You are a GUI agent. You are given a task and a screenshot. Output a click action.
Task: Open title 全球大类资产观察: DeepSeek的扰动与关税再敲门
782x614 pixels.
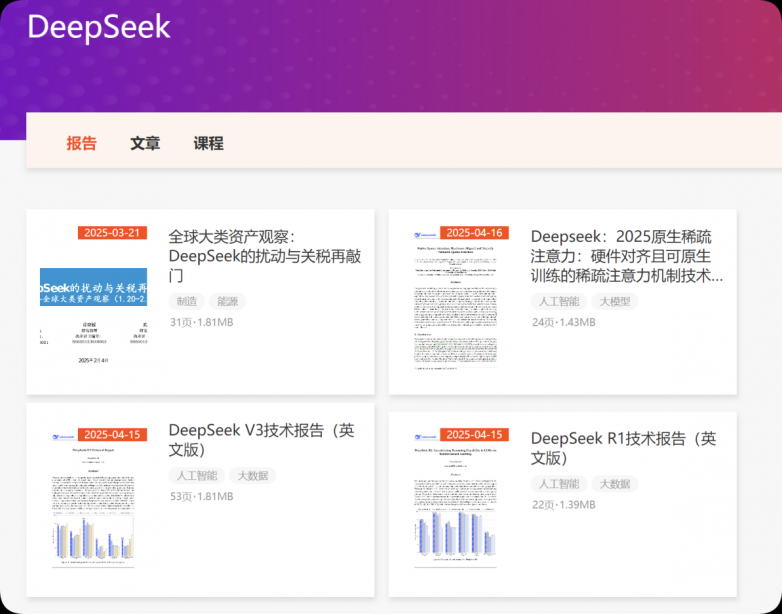click(265, 256)
